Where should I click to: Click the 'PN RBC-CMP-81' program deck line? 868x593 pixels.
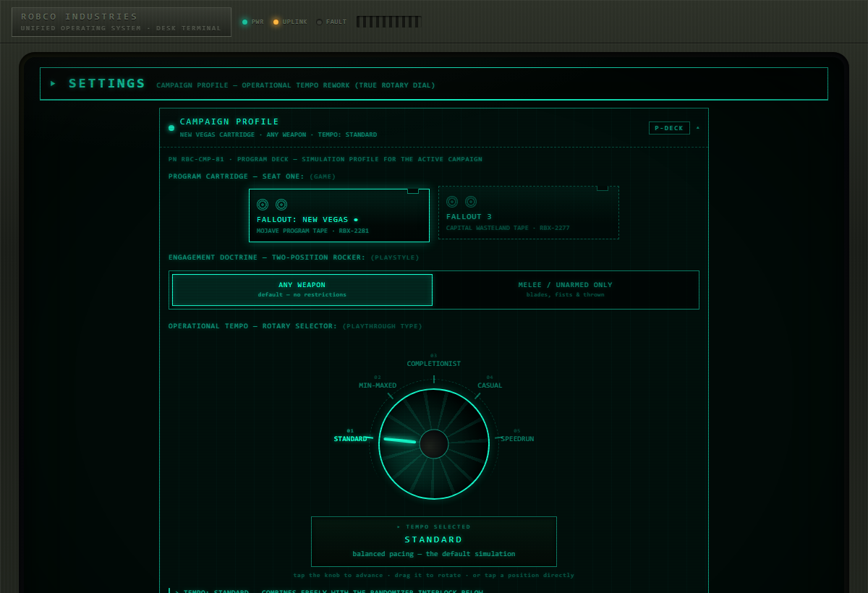tap(325, 159)
